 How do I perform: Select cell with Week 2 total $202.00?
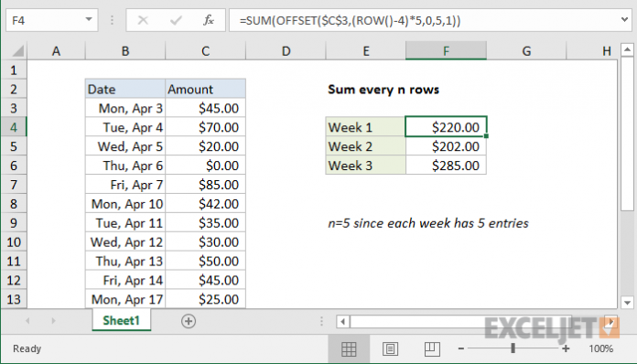pos(446,146)
